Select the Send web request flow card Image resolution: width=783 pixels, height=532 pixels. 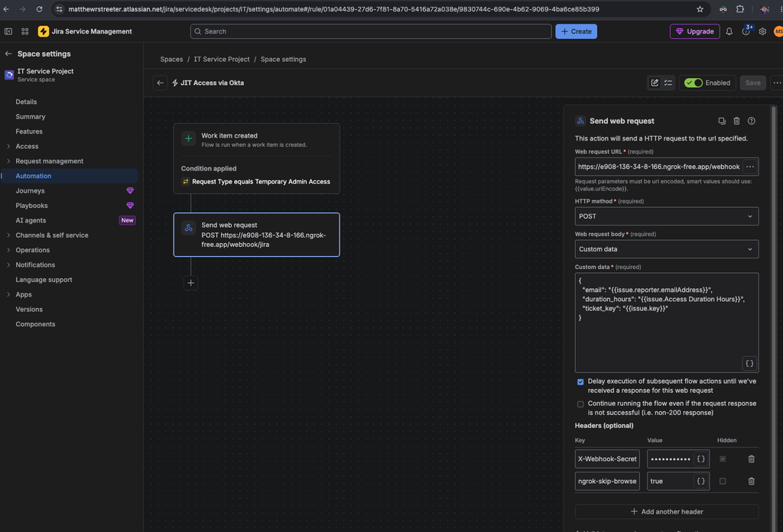[x=256, y=235]
